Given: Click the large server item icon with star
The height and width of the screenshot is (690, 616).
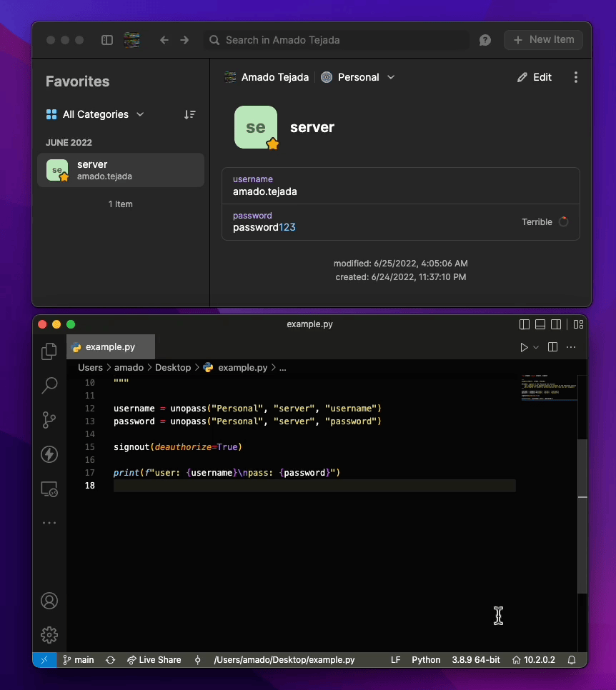Looking at the screenshot, I should [257, 127].
